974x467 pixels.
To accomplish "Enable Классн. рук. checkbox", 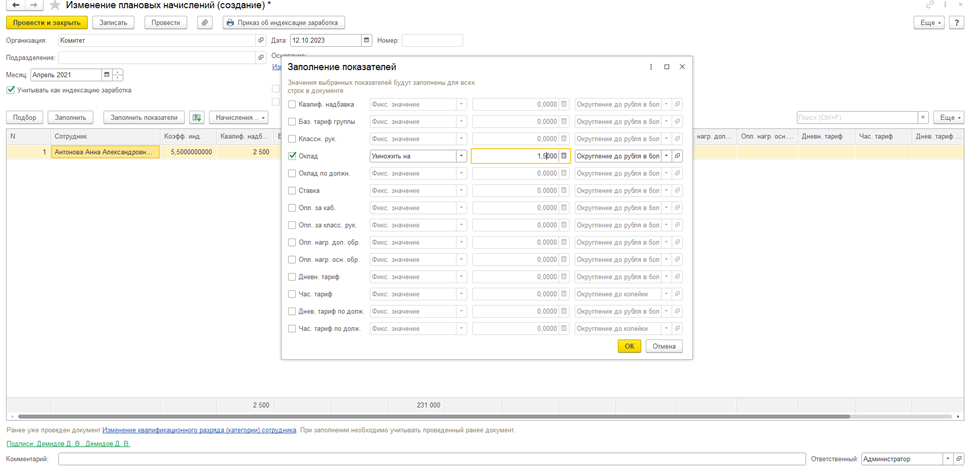I will (x=292, y=138).
